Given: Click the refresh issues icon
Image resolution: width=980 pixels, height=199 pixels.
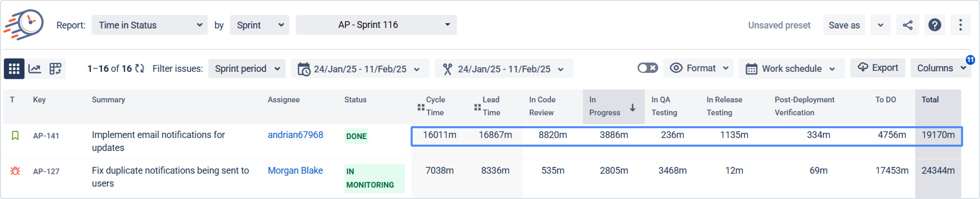Looking at the screenshot, I should [x=140, y=69].
